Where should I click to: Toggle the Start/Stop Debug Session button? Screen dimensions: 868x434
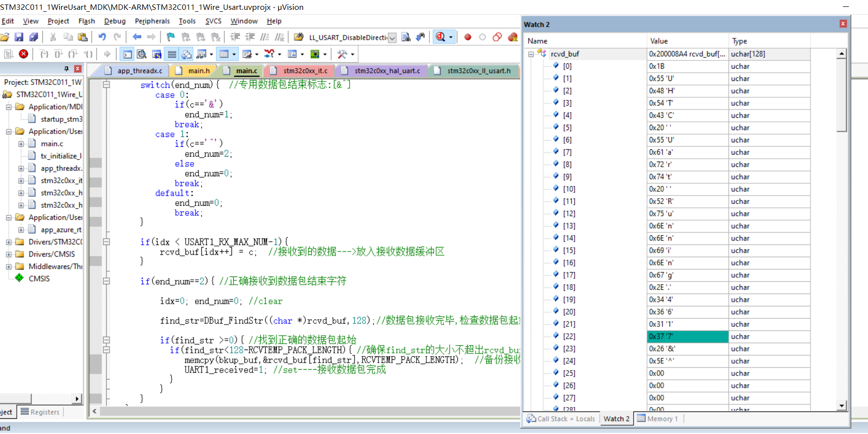tap(441, 37)
